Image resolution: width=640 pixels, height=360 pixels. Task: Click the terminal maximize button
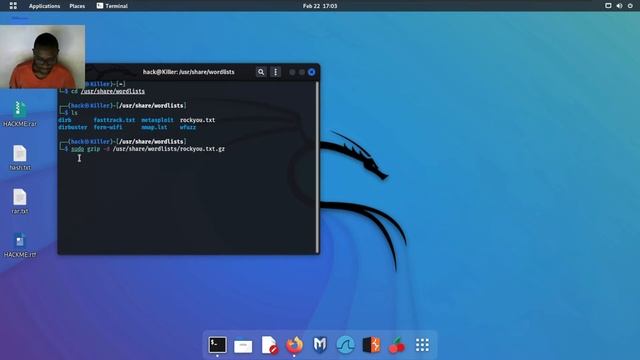click(x=302, y=72)
